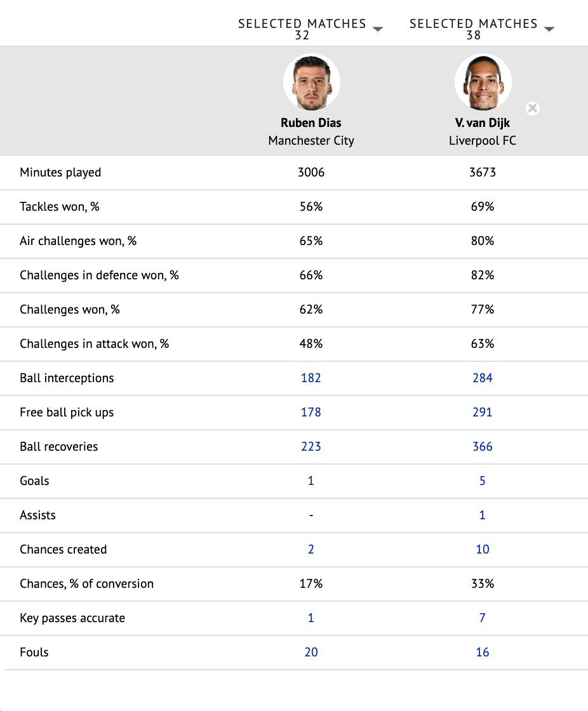Viewport: 588px width, 711px height.
Task: Click V. van Dijk profile photo
Action: coord(483,83)
